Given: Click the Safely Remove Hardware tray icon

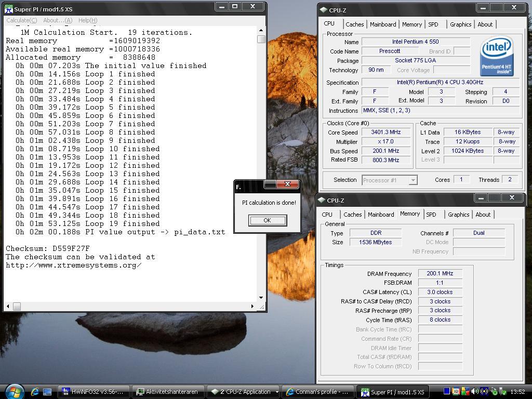Looking at the screenshot, I should [x=503, y=392].
